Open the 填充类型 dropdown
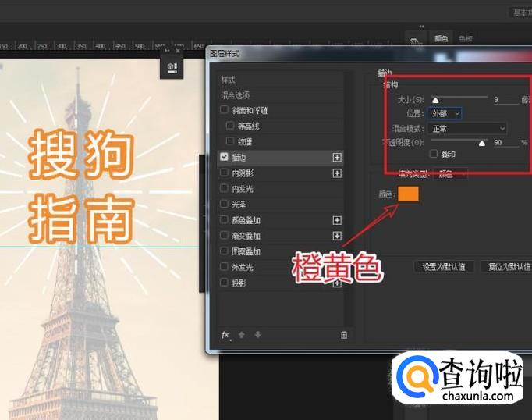 coord(450,175)
